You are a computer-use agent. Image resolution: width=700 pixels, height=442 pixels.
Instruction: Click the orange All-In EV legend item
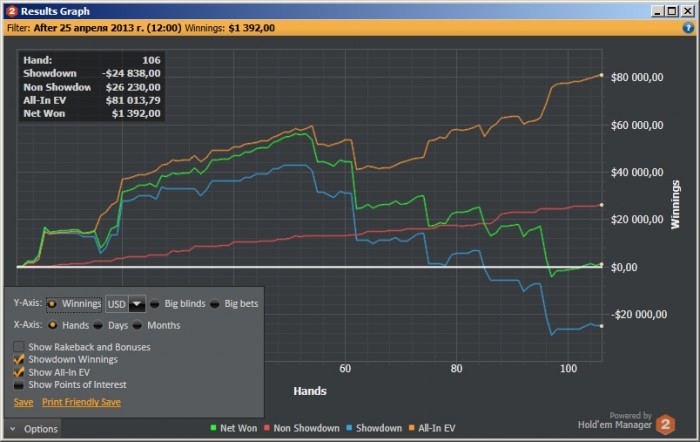[432, 428]
